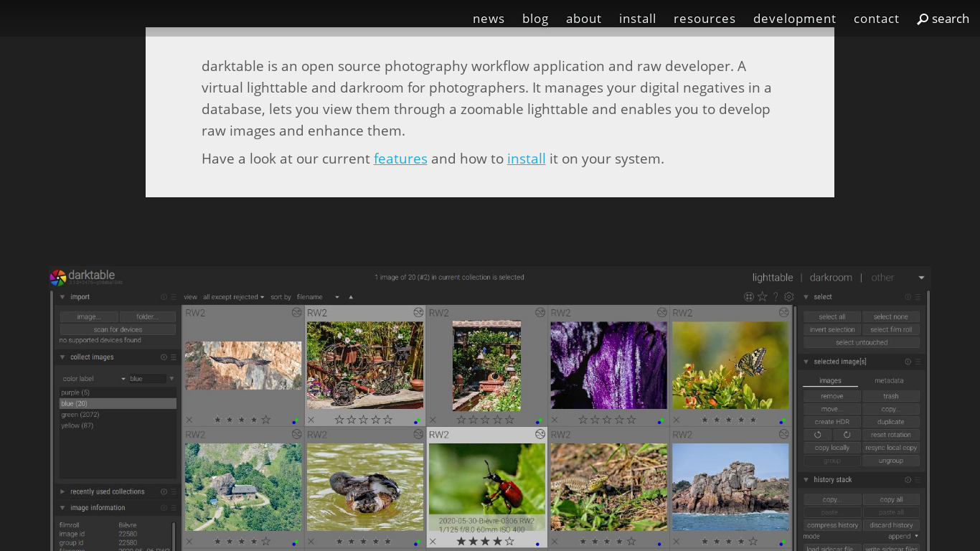Click the 'scan for devices' button
980x551 pixels.
(x=118, y=330)
